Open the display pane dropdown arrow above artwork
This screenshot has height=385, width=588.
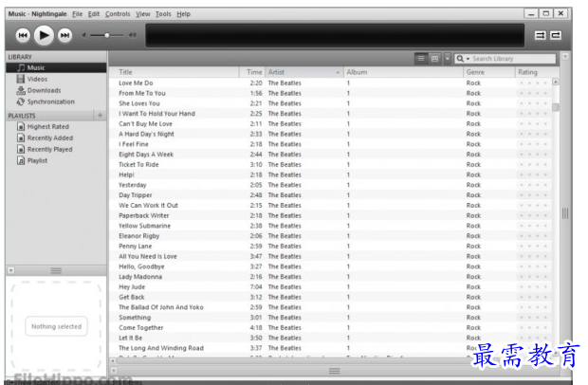point(11,270)
